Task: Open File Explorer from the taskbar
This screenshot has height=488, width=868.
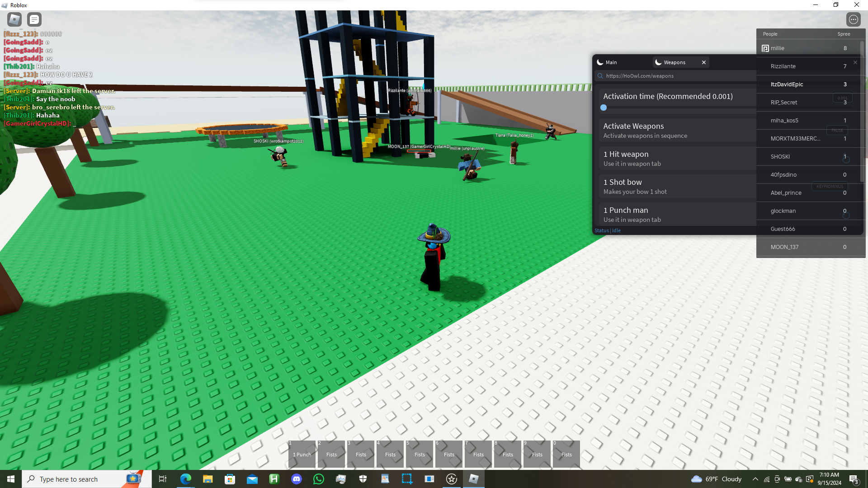Action: pos(208,479)
